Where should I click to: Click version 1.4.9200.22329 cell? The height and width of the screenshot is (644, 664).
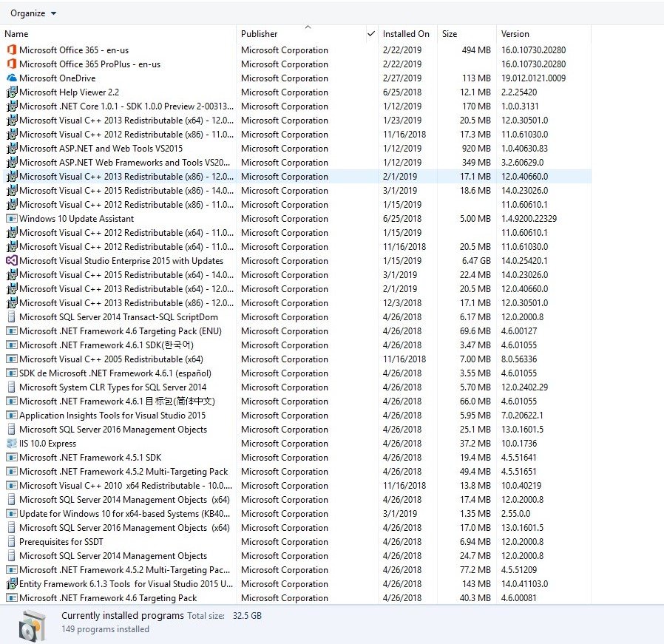pyautogui.click(x=529, y=218)
